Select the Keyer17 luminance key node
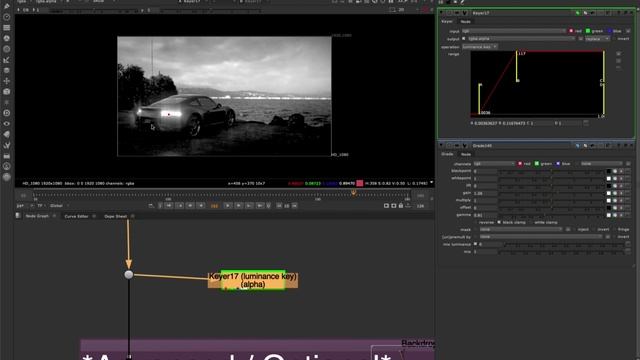This screenshot has width=640, height=360. click(x=253, y=280)
